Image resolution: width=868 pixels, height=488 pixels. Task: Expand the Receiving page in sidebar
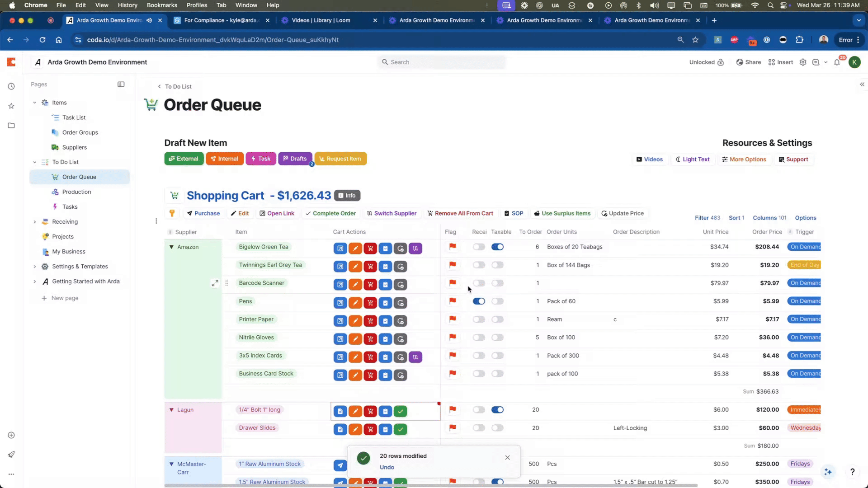point(35,222)
